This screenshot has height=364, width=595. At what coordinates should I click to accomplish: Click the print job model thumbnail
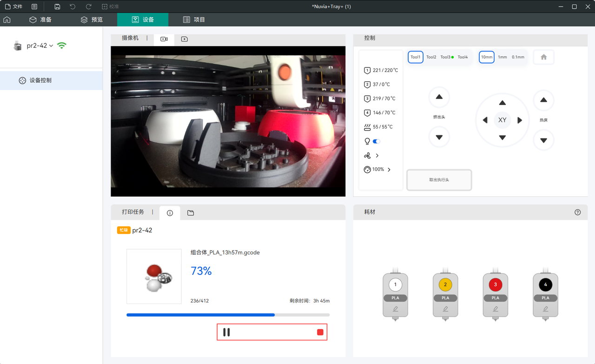coord(154,277)
